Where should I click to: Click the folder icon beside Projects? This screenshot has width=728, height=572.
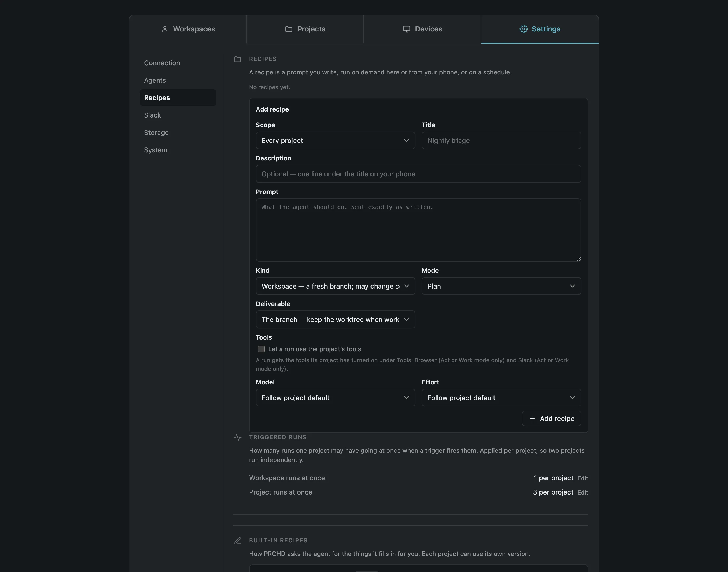[289, 29]
